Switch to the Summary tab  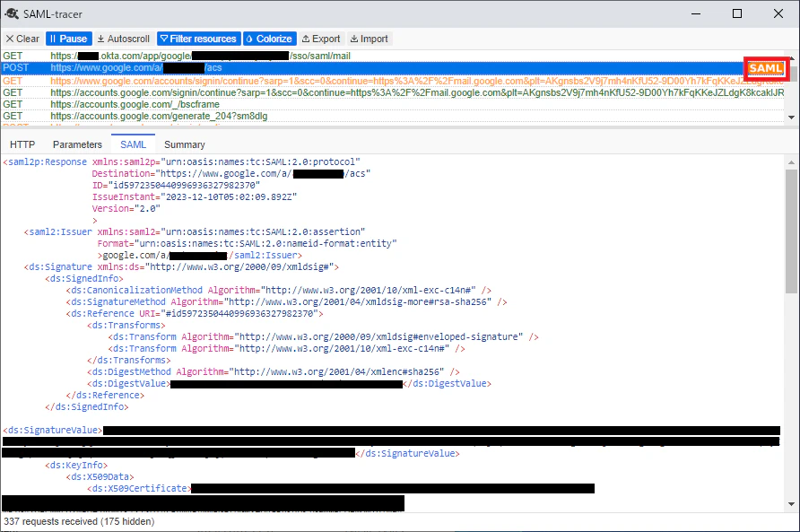185,144
